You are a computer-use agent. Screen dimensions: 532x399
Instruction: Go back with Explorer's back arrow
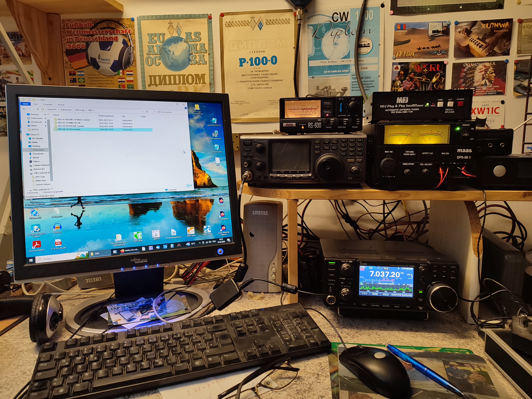click(24, 109)
